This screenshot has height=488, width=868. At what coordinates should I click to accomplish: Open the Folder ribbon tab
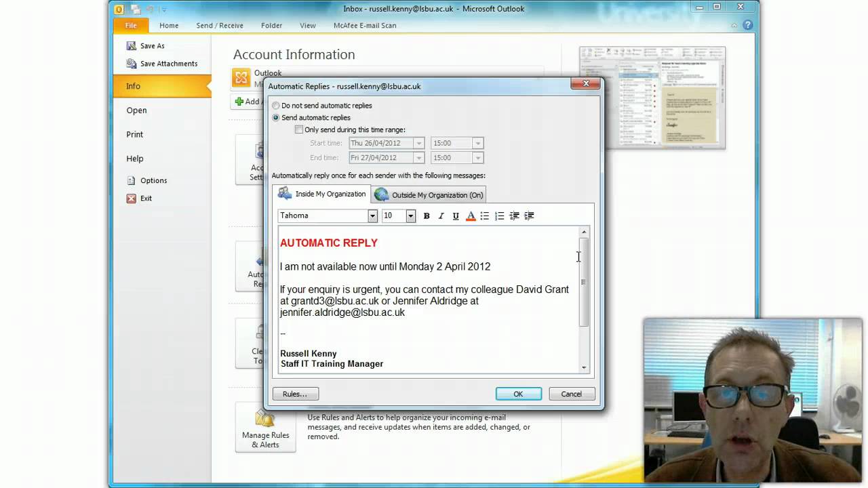(271, 25)
